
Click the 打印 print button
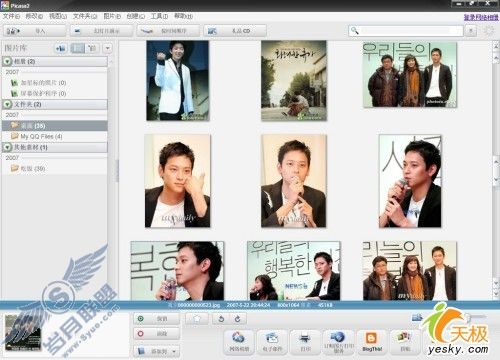(x=305, y=342)
